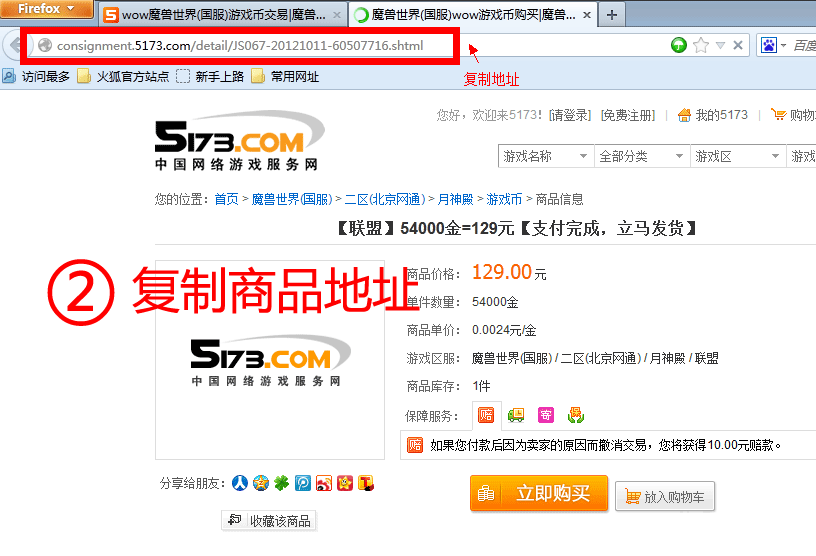Click 月神殿 breadcrumb link

click(x=455, y=199)
